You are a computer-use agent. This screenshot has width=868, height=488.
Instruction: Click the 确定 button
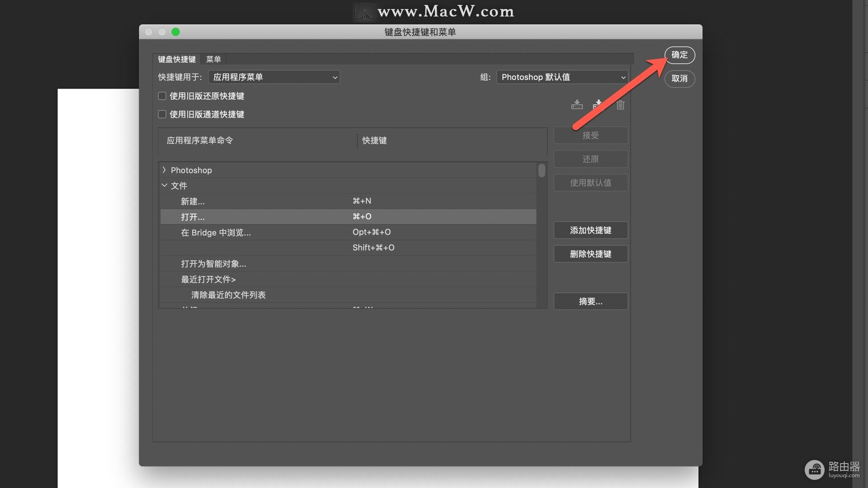[679, 55]
